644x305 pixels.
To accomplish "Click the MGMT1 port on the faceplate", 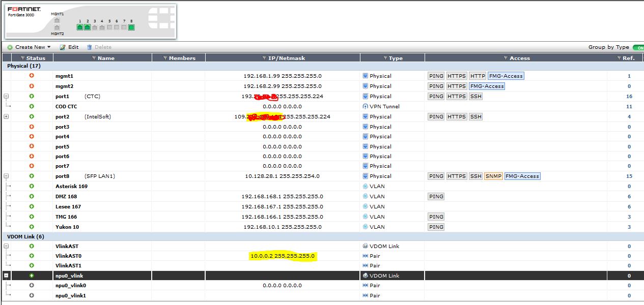I will (x=57, y=20).
